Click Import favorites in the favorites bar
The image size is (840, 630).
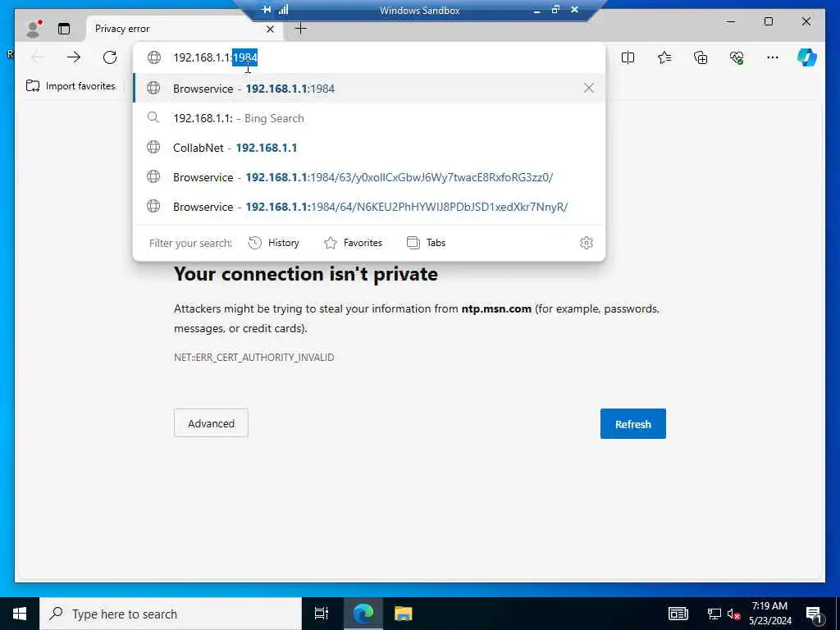click(x=71, y=85)
